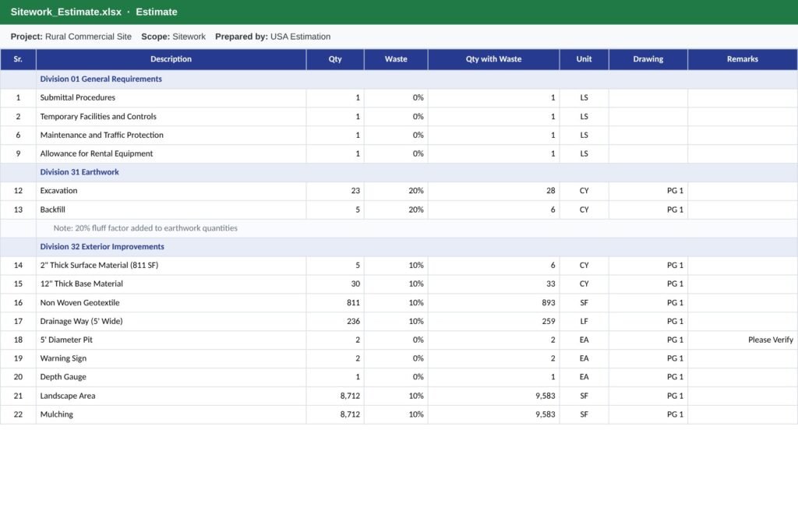Select Drainage Way (5' Wide) cell

pyautogui.click(x=171, y=322)
